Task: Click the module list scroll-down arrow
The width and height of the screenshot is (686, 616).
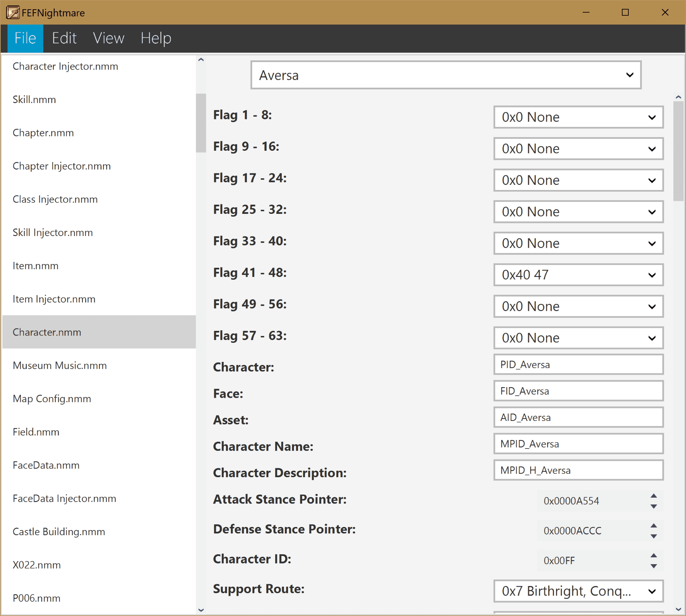Action: pos(201,610)
